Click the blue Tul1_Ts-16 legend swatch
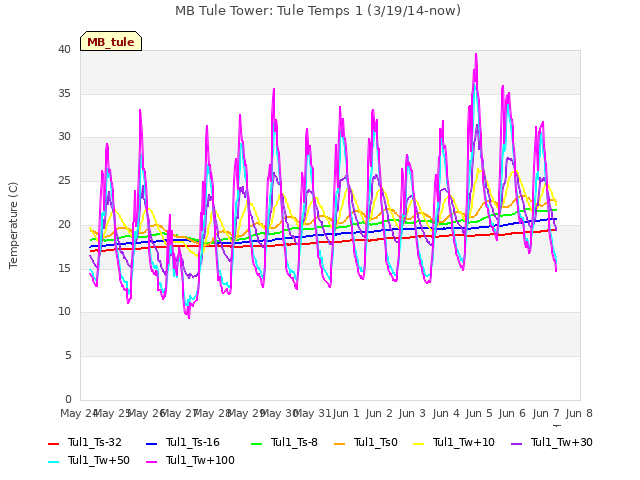This screenshot has height=480, width=640. 151,444
